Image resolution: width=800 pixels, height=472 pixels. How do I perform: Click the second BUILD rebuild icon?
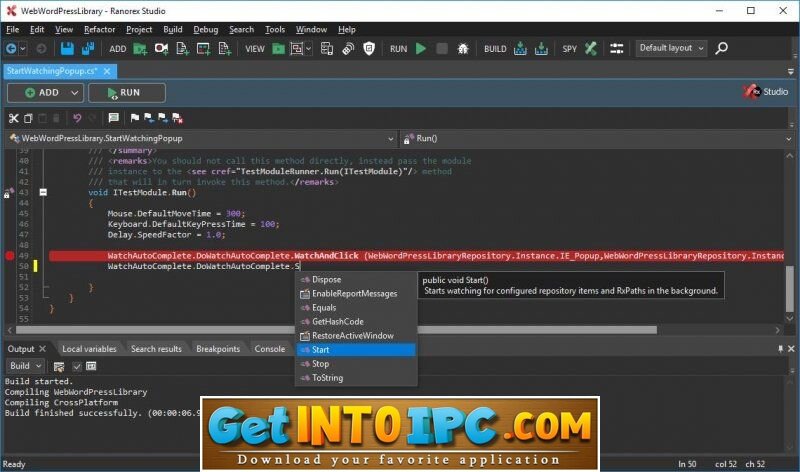(x=541, y=49)
